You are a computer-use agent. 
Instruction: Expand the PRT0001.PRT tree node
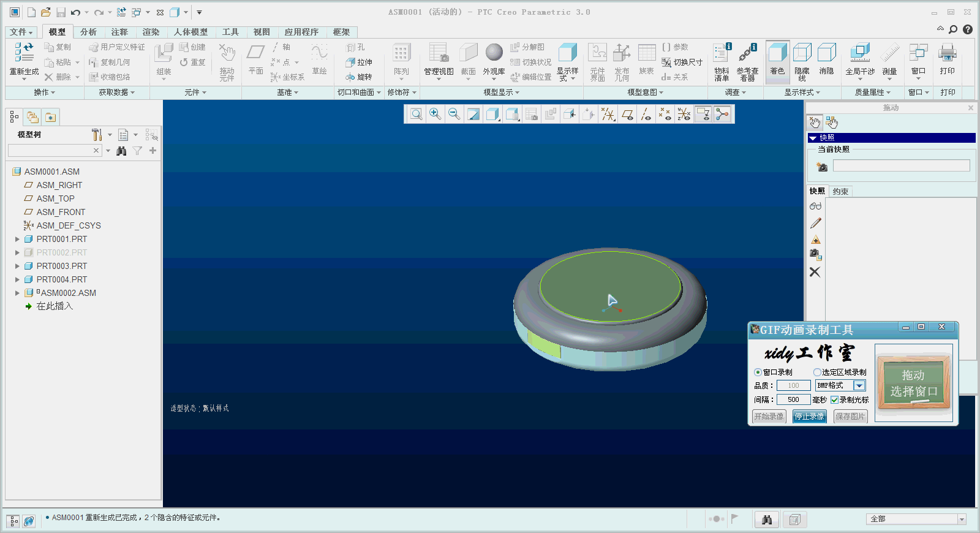(x=17, y=239)
